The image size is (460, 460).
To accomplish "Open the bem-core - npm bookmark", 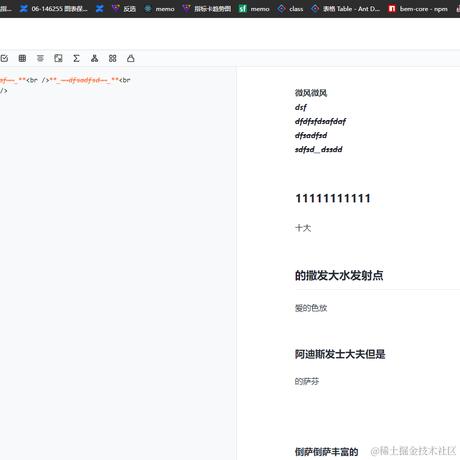I will 418,9.
